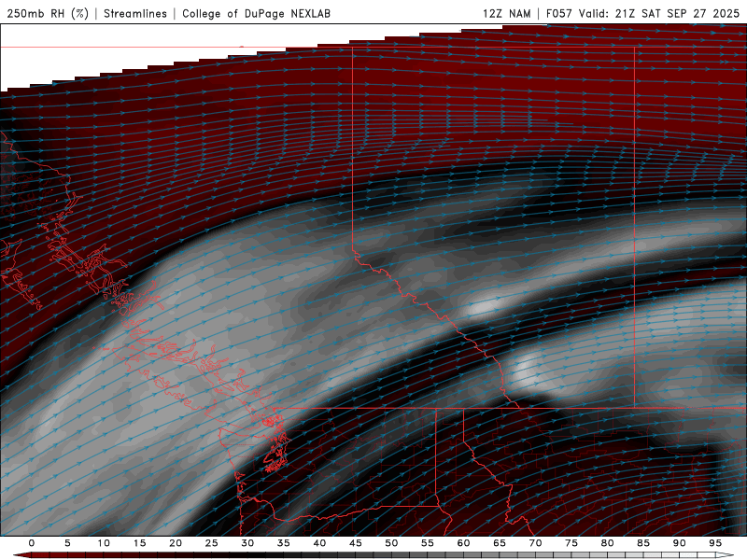Click "College of DuPage NEXLAB" header text

click(x=256, y=13)
